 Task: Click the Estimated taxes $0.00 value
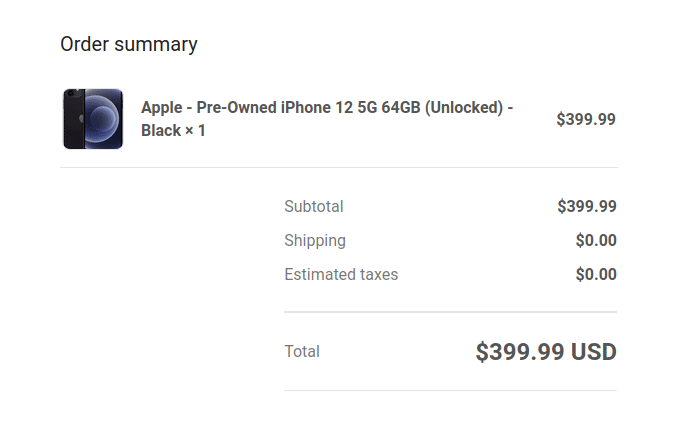tap(596, 275)
